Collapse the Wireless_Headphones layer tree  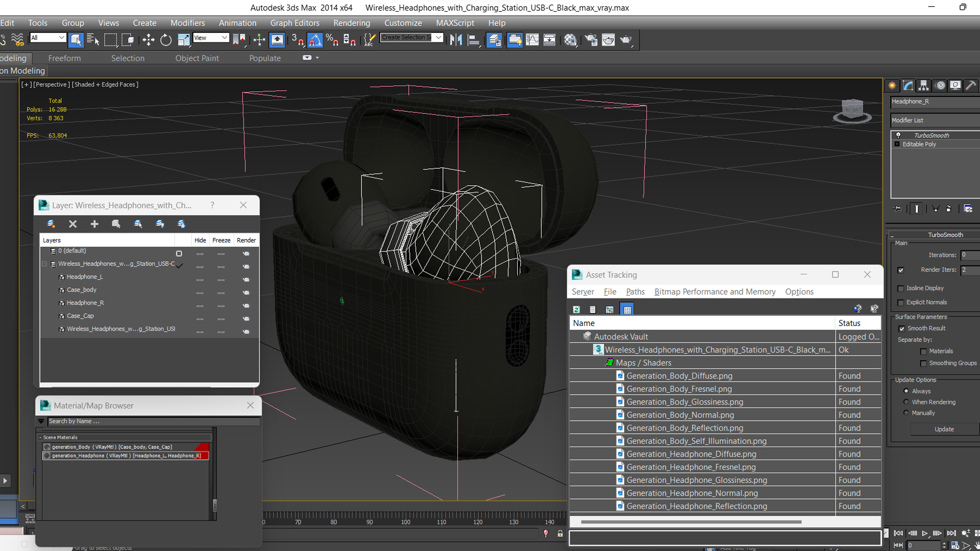(44, 264)
